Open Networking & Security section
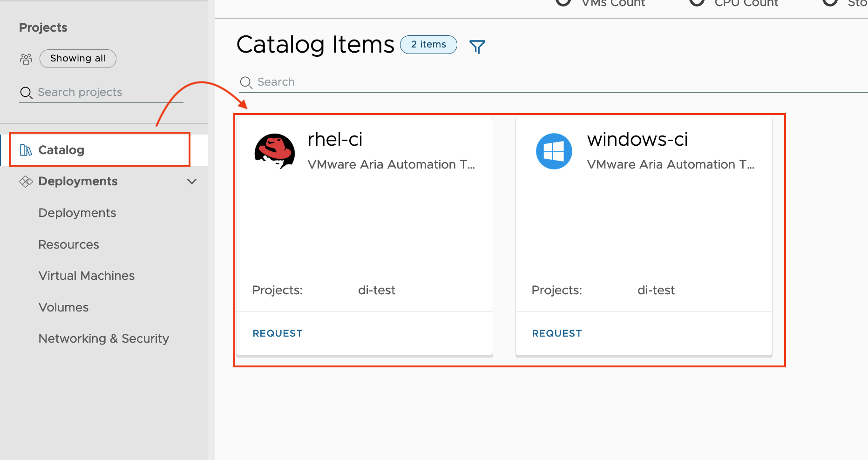Image resolution: width=868 pixels, height=460 pixels. [104, 338]
